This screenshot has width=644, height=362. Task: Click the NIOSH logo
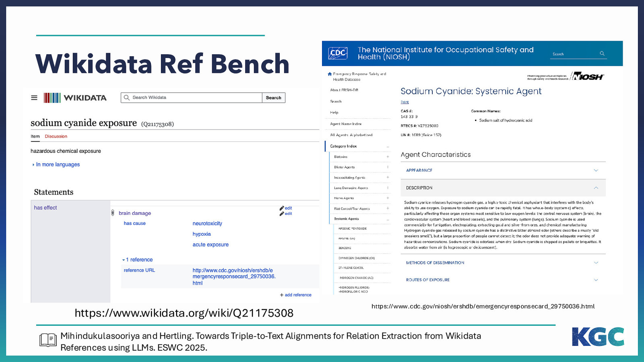coord(587,76)
